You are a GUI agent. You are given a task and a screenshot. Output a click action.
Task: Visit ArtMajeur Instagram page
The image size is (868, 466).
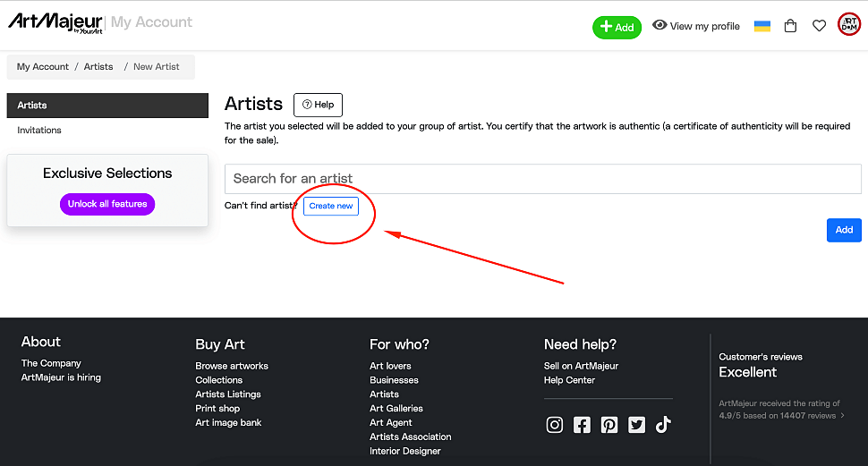[555, 425]
